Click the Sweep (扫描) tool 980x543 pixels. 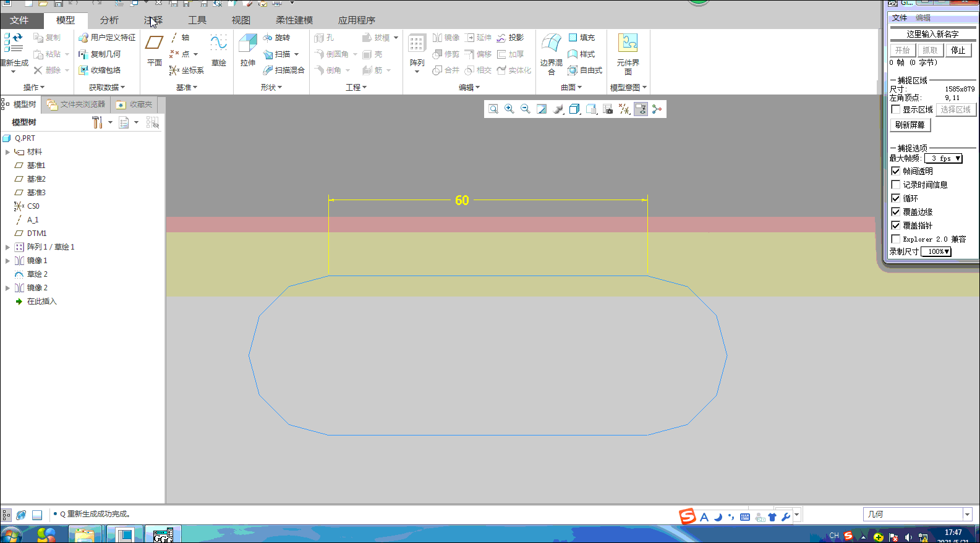pyautogui.click(x=276, y=54)
